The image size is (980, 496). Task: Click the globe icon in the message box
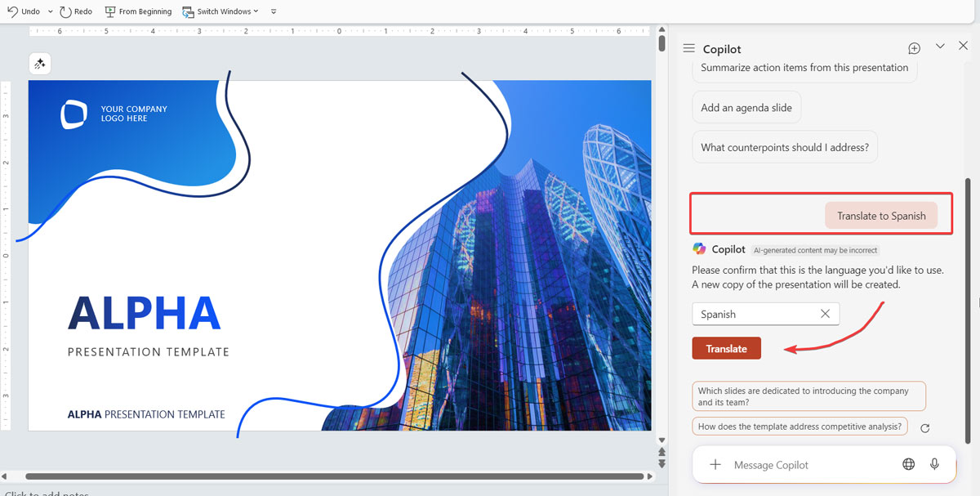908,464
